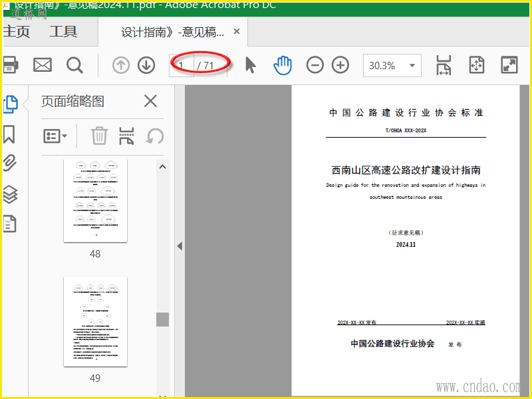Click the standard number T/CHCA XXX-202X
This screenshot has width=532, height=399.
[x=406, y=130]
